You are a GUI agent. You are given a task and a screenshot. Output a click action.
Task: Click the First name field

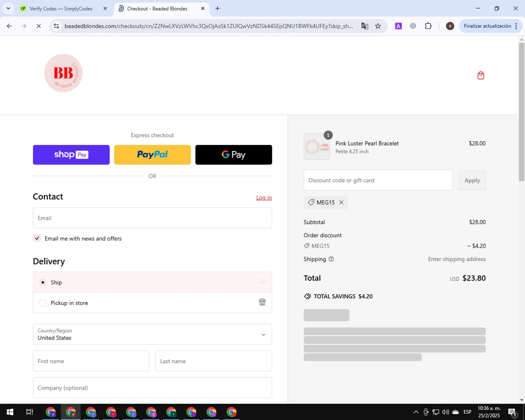point(91,361)
